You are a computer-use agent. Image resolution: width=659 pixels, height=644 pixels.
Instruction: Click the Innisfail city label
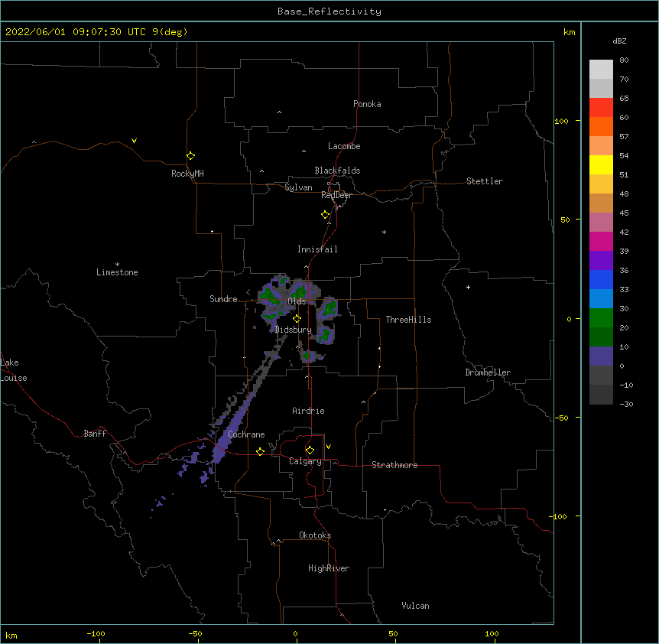[317, 249]
